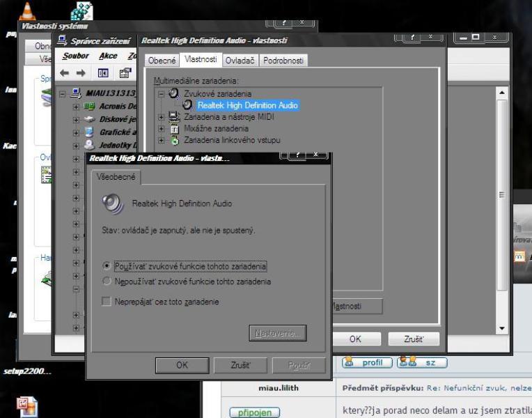Click the Správce zařízení title bar icon
Image resolution: width=532 pixels, height=418 pixels.
[62, 40]
